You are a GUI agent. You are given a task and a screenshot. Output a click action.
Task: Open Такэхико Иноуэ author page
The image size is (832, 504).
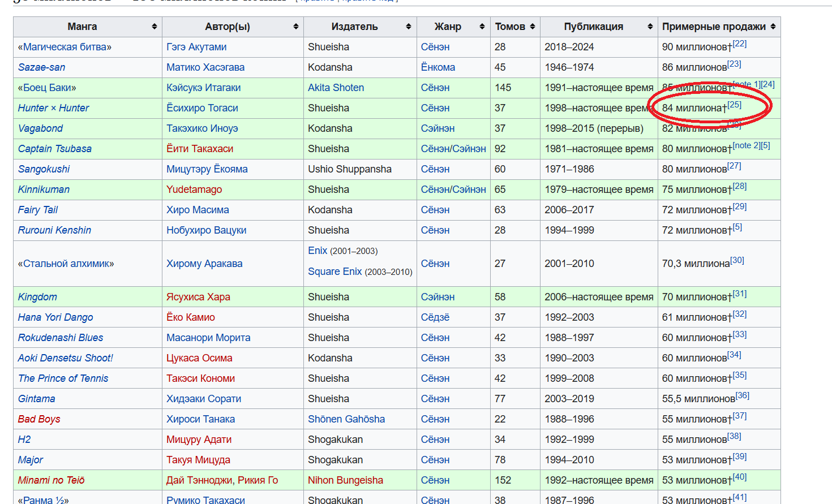pyautogui.click(x=202, y=128)
